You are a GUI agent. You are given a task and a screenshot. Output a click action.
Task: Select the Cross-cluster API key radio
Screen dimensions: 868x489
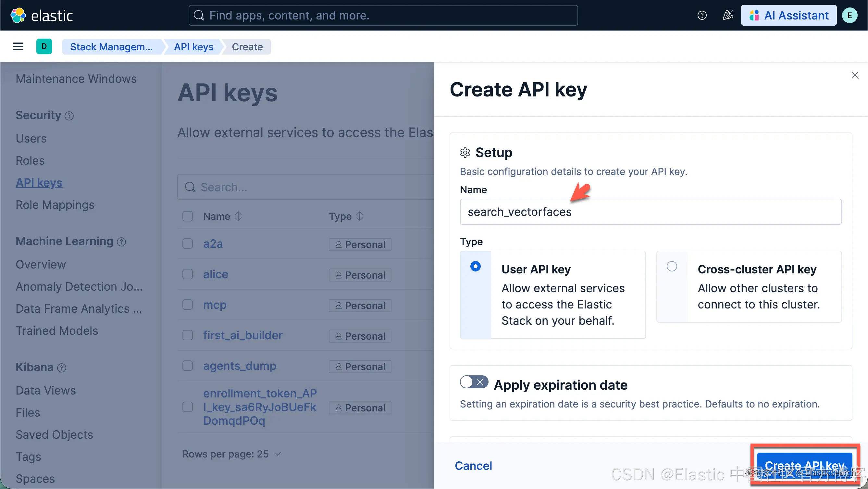672,266
